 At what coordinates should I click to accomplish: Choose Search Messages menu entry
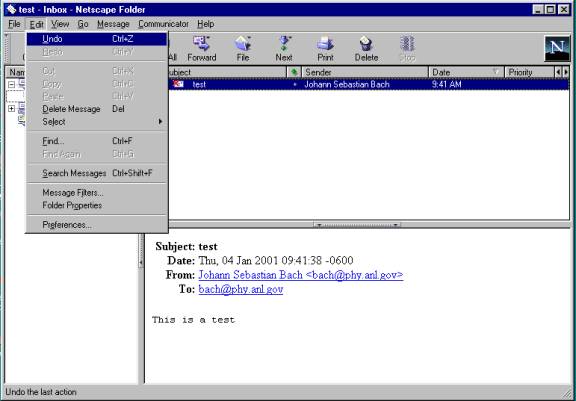point(97,173)
